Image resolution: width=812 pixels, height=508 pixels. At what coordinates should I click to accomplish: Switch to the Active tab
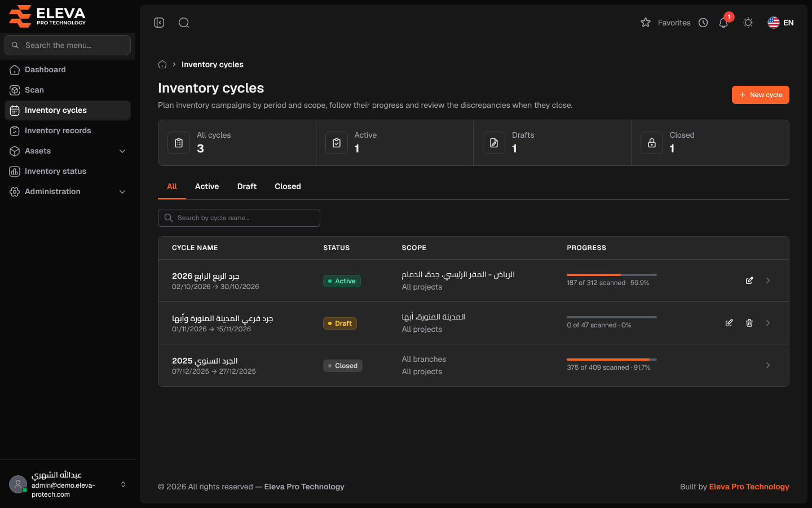pyautogui.click(x=207, y=186)
